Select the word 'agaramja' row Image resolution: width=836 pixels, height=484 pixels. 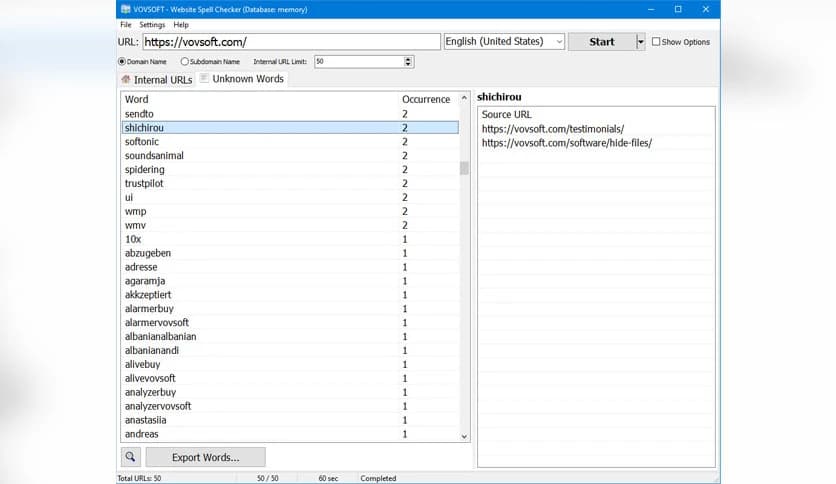290,280
